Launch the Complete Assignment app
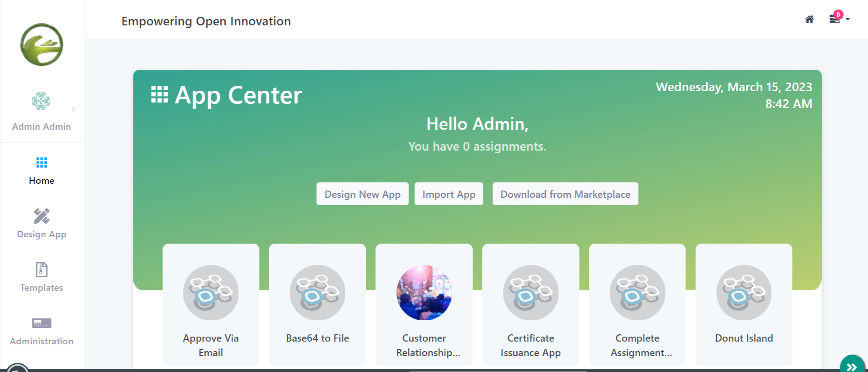 click(637, 304)
